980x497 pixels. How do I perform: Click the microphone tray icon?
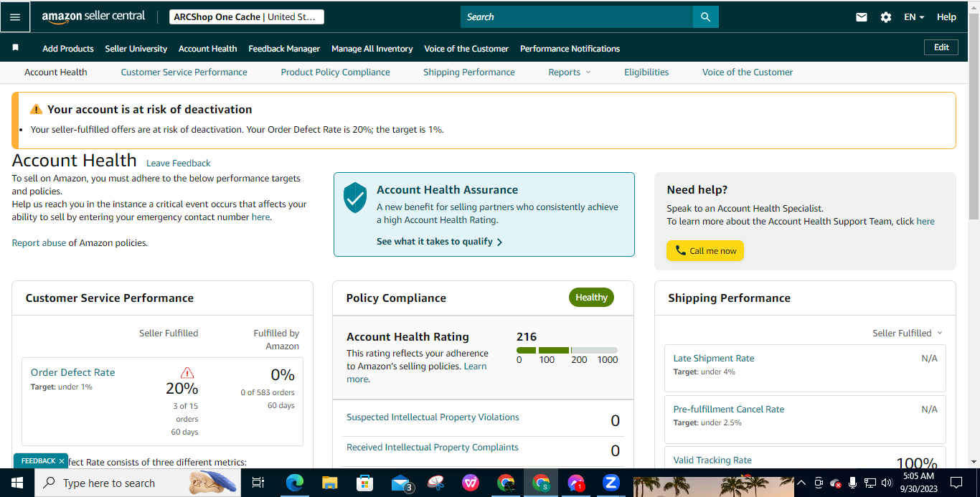coord(853,483)
